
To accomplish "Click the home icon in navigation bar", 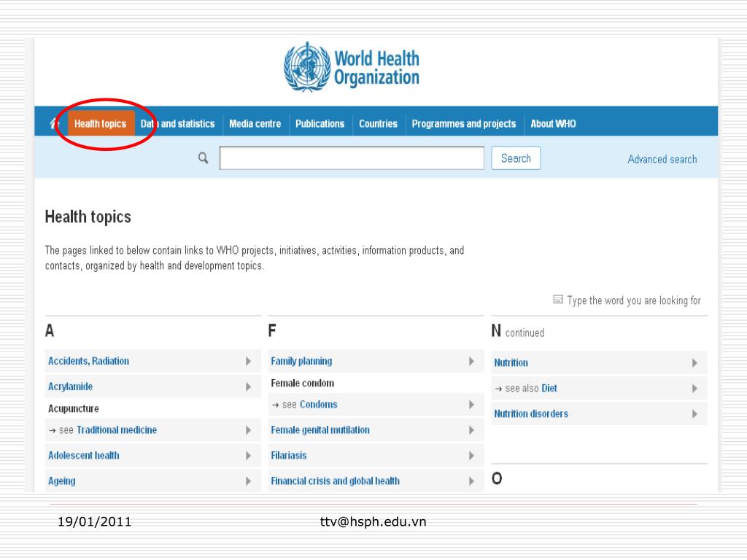I will (54, 123).
